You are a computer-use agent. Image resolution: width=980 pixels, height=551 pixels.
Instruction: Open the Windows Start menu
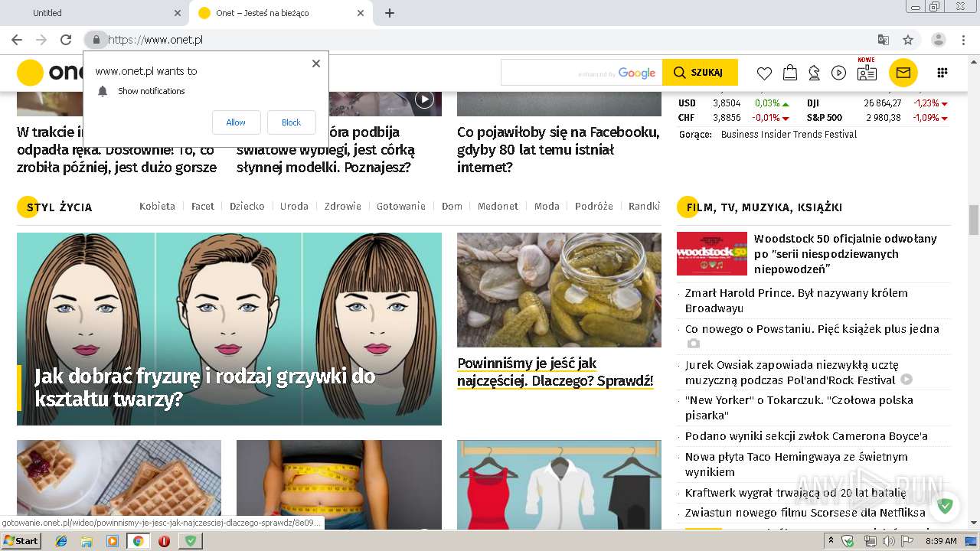point(21,540)
